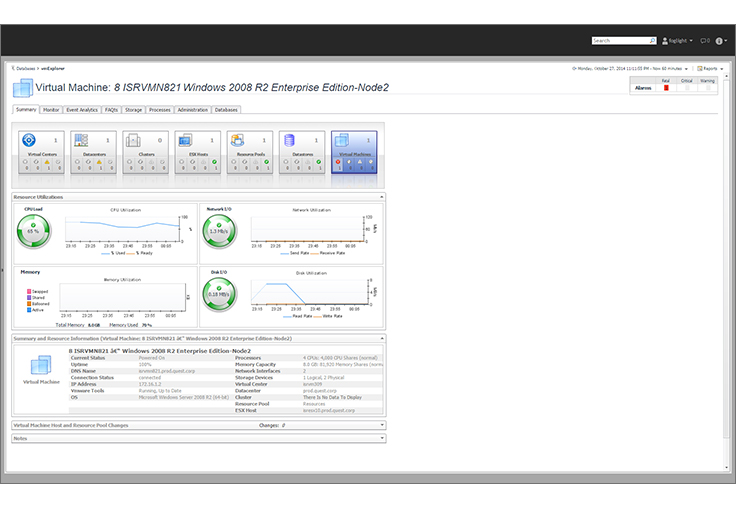This screenshot has height=508, width=736.
Task: Click the Datacenter value prod.quest.corp
Action: click(x=320, y=391)
